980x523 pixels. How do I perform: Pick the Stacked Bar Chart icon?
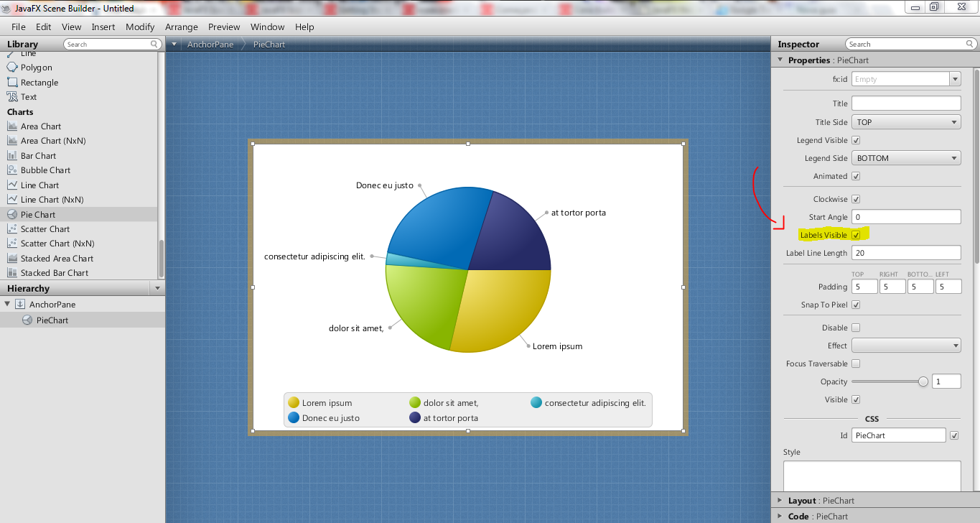tap(12, 273)
